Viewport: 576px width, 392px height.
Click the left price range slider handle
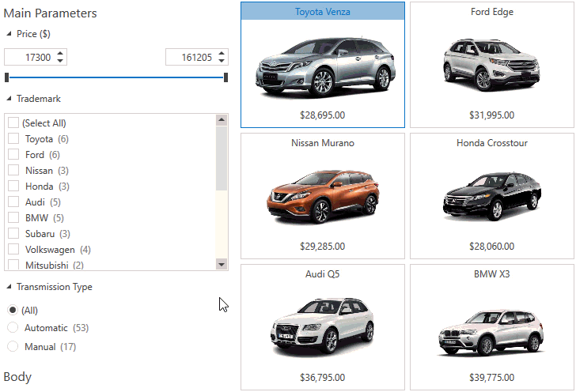(7, 77)
